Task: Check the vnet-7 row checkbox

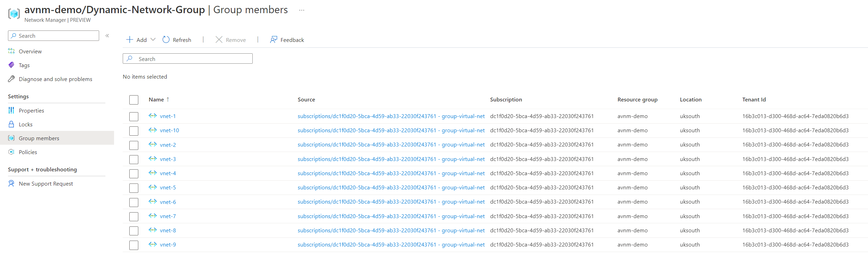Action: point(134,216)
